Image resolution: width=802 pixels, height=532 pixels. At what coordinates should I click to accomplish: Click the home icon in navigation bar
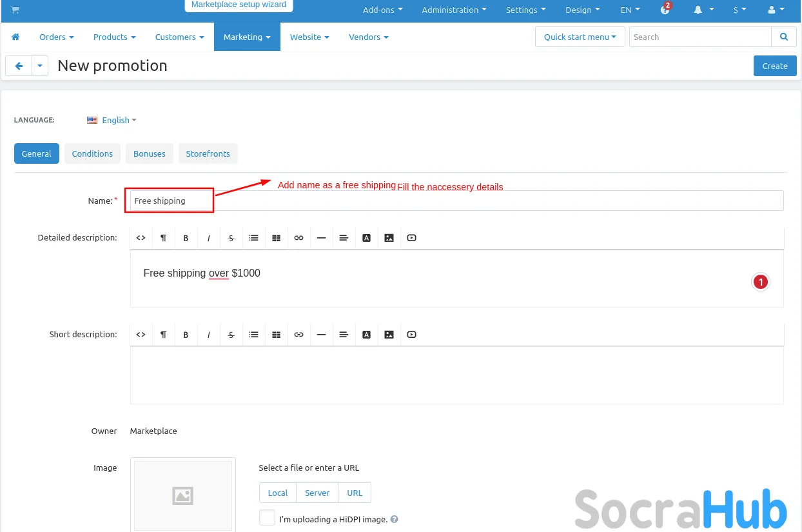coord(15,37)
